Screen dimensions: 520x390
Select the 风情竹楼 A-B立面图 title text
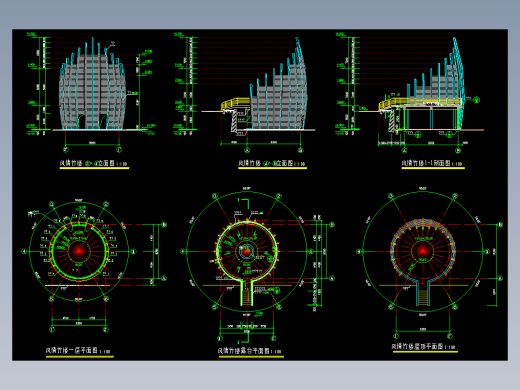click(272, 163)
